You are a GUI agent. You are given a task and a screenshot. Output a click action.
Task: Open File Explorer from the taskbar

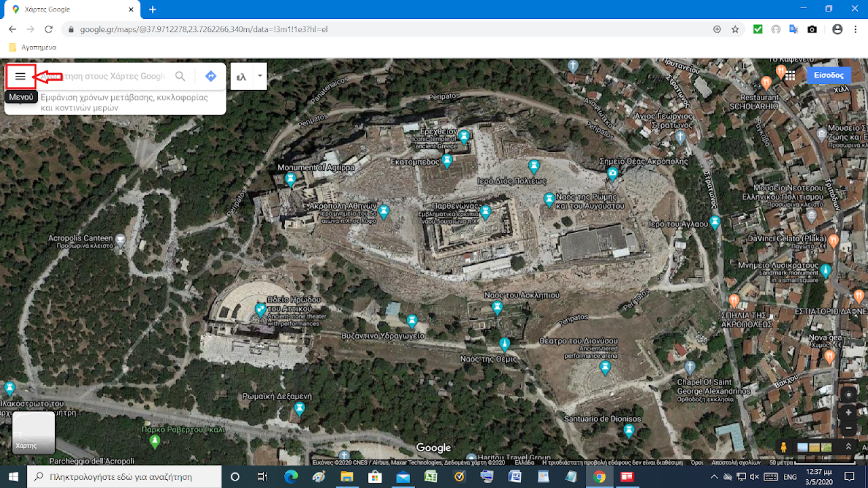tap(347, 476)
